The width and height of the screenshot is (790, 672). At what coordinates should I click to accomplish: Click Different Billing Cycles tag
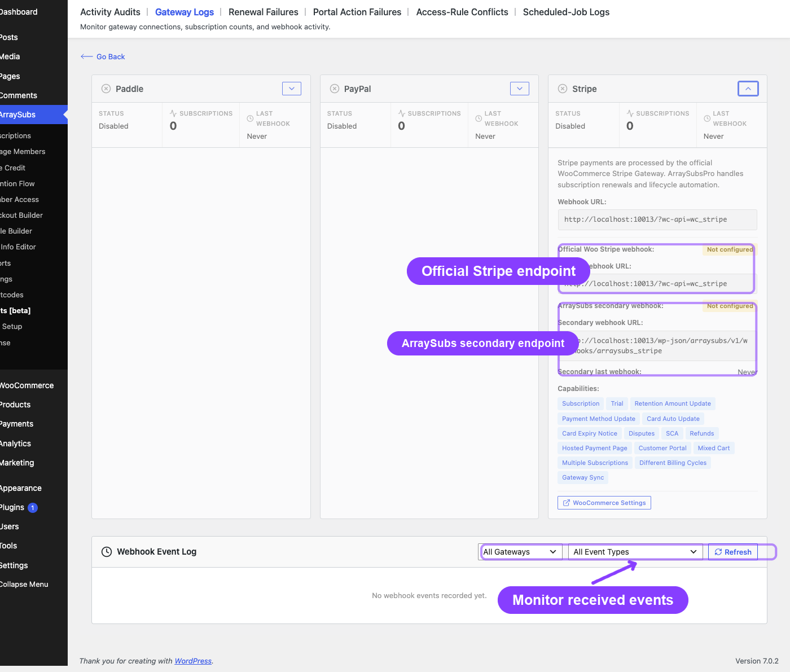(673, 463)
